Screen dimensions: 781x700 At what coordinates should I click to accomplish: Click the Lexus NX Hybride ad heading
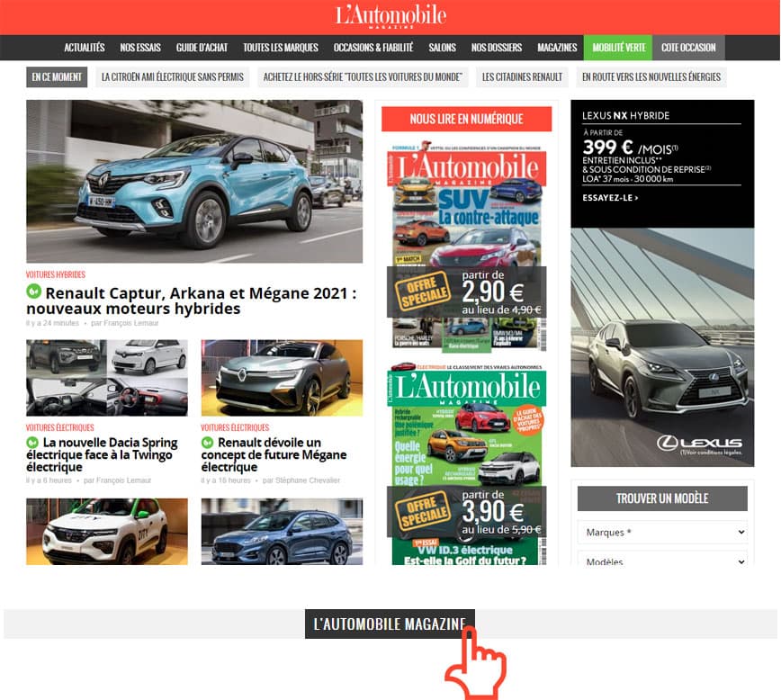point(625,115)
